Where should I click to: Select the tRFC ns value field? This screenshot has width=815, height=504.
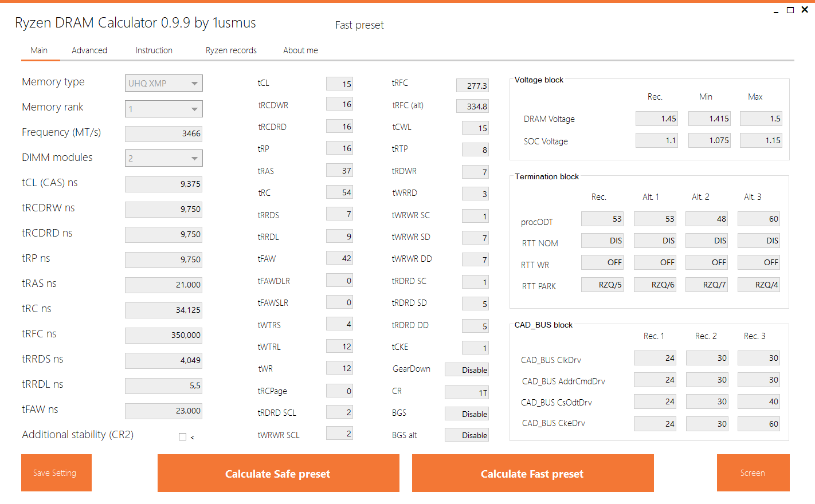pos(163,335)
